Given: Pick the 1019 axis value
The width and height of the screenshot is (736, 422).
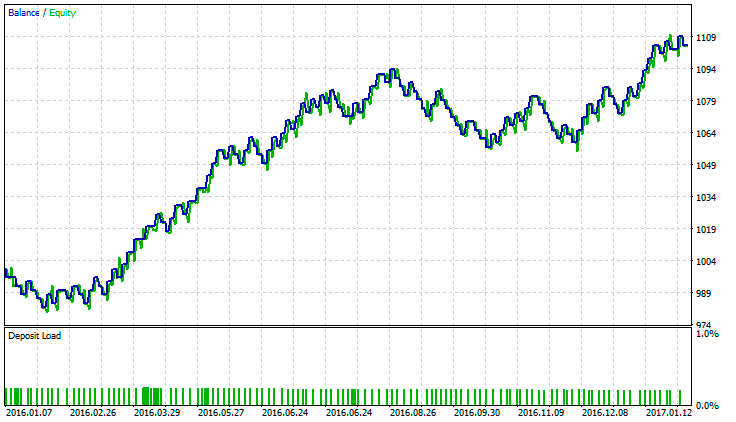Looking at the screenshot, I should (x=706, y=230).
